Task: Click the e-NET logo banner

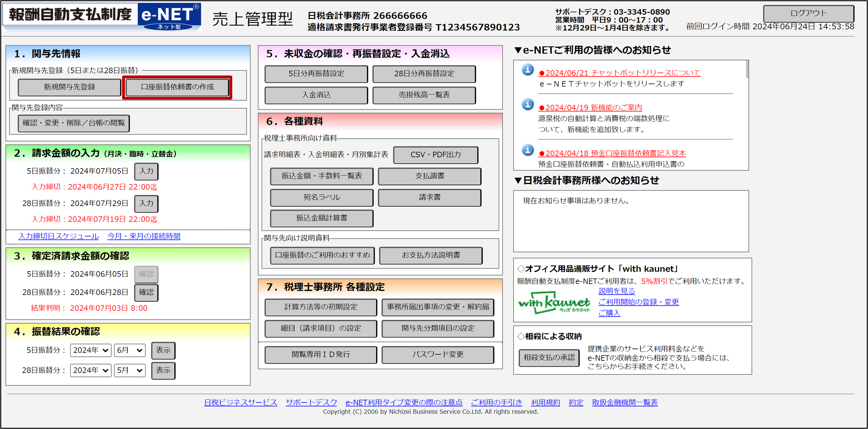Action: pos(102,16)
